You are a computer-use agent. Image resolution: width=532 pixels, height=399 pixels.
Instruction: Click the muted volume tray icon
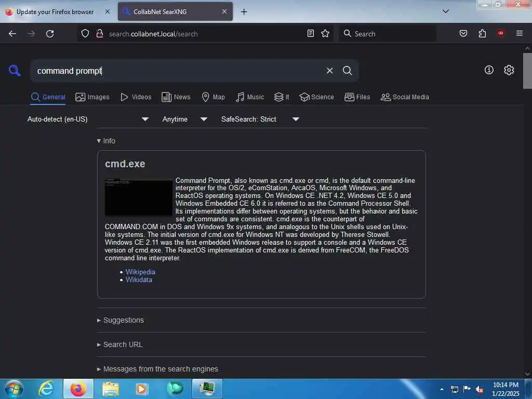(480, 390)
